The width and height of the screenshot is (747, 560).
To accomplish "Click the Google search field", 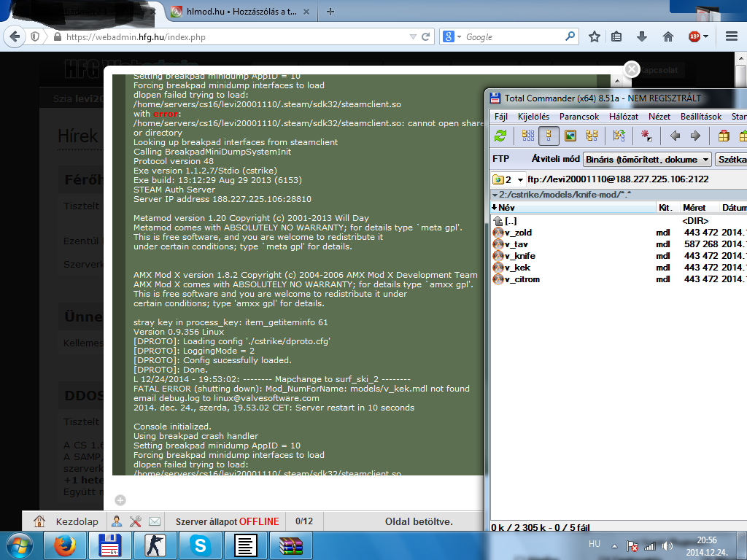I will [x=514, y=36].
